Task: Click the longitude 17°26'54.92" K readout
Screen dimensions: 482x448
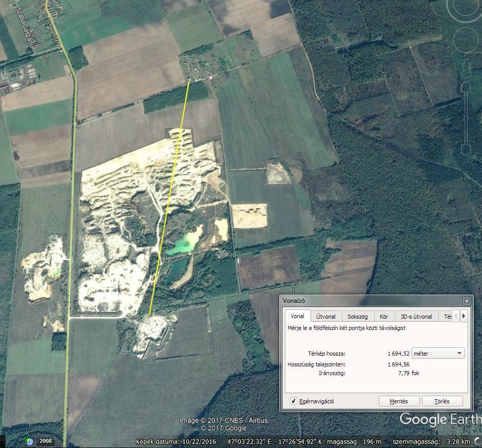Action: point(300,441)
